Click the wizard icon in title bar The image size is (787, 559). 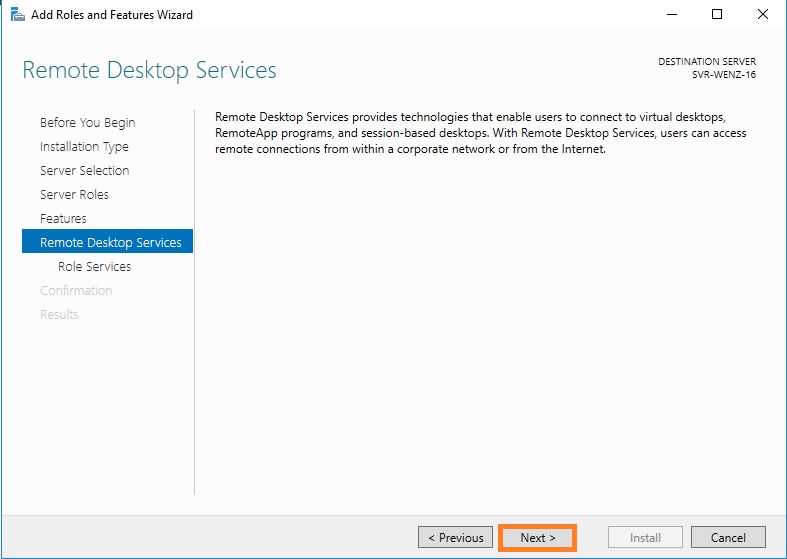point(18,15)
